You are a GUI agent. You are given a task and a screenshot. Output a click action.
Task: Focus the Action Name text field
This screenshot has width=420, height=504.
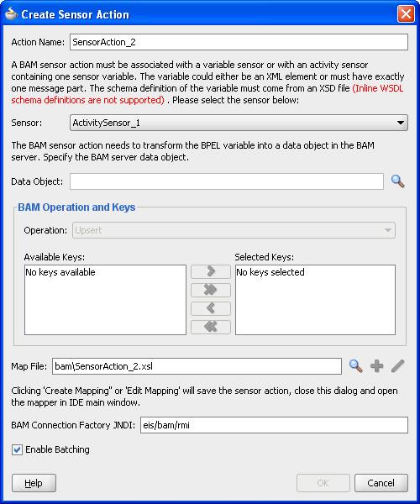tap(239, 42)
